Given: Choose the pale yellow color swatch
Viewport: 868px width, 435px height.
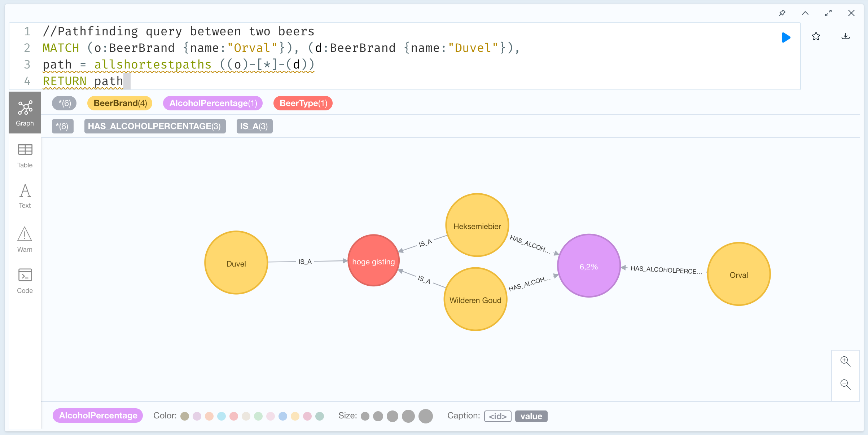Looking at the screenshot, I should [295, 416].
